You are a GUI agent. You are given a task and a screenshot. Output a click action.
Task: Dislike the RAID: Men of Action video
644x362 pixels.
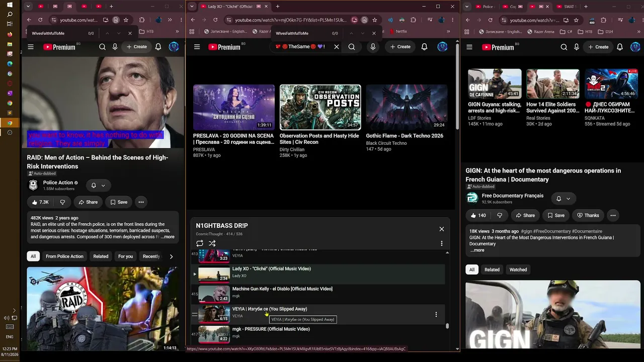(x=62, y=202)
